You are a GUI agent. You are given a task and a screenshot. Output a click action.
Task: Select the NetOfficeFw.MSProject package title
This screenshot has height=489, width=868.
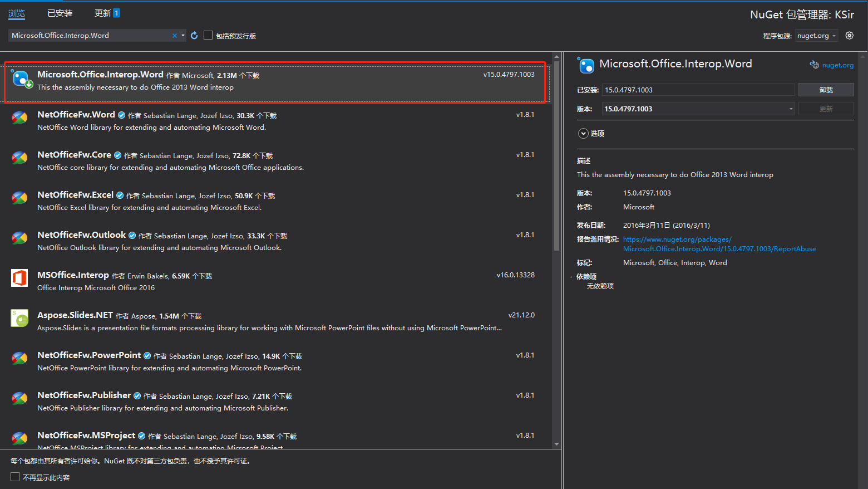pyautogui.click(x=86, y=436)
